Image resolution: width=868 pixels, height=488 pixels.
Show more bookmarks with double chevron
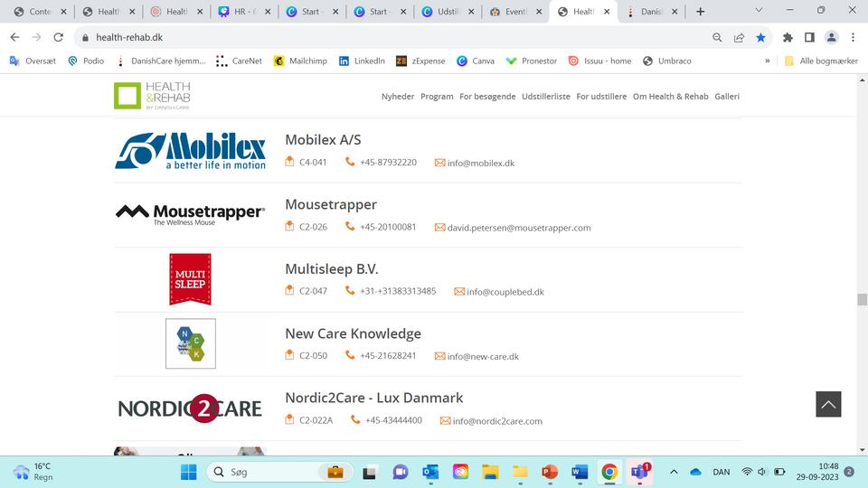[x=768, y=61]
